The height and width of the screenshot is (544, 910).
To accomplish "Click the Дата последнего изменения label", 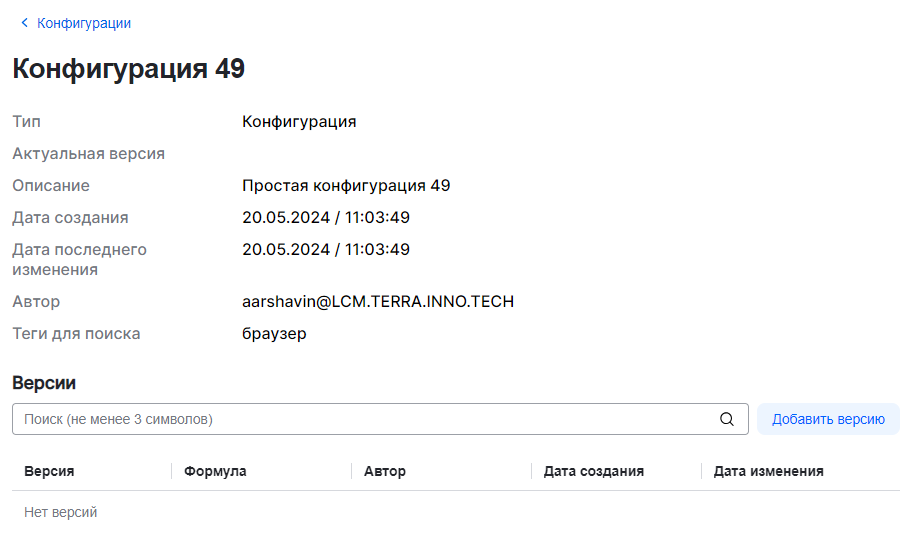I will tap(79, 259).
